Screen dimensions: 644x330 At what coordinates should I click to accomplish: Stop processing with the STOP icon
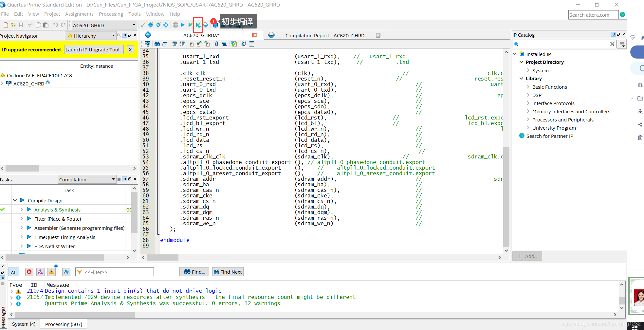coord(175,25)
